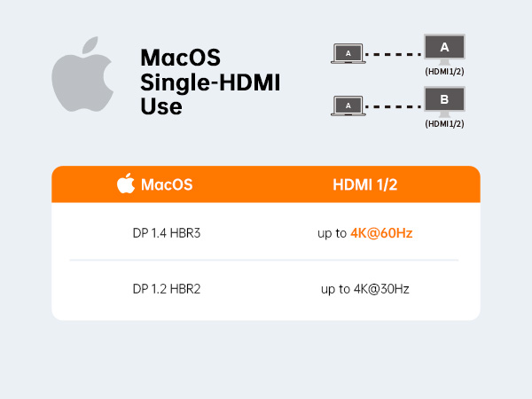Click monitor B icon
The width and height of the screenshot is (532, 399).
click(x=444, y=100)
